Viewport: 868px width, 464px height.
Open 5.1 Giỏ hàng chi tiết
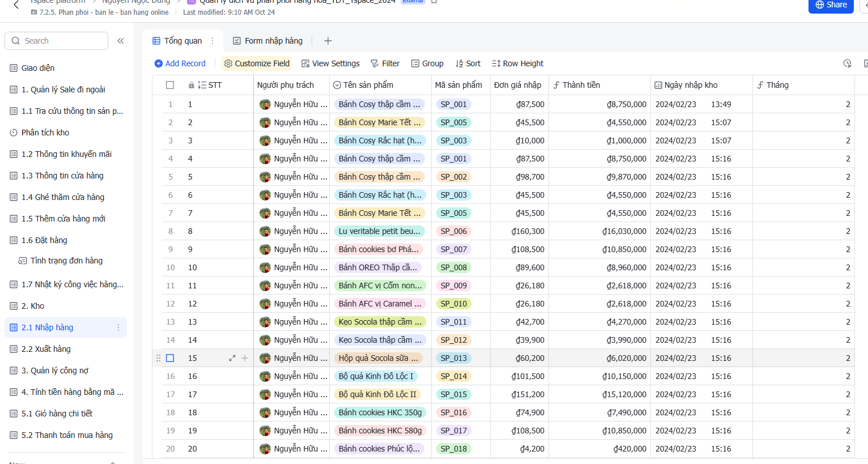point(66,414)
